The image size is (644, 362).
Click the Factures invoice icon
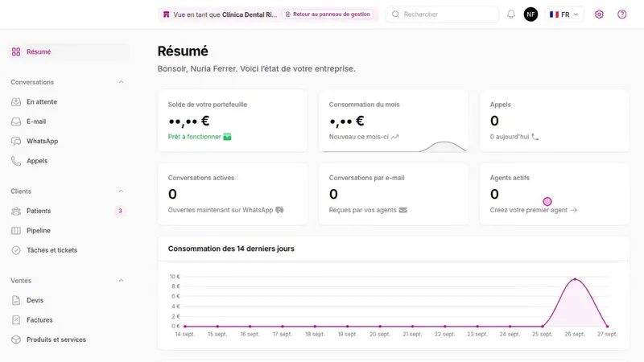(16, 320)
